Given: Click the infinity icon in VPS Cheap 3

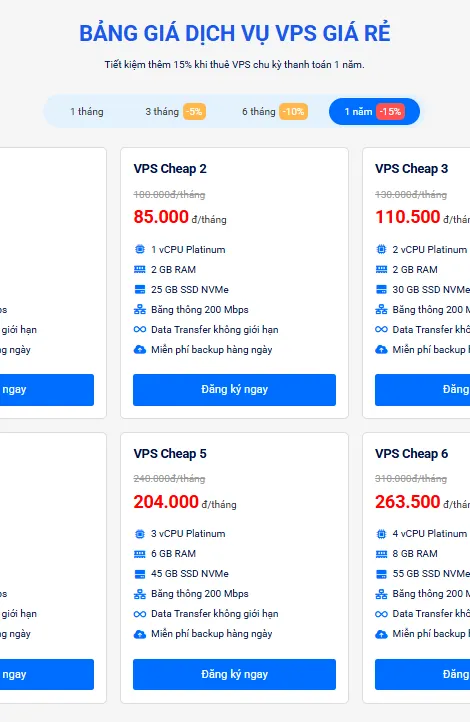Looking at the screenshot, I should [381, 329].
